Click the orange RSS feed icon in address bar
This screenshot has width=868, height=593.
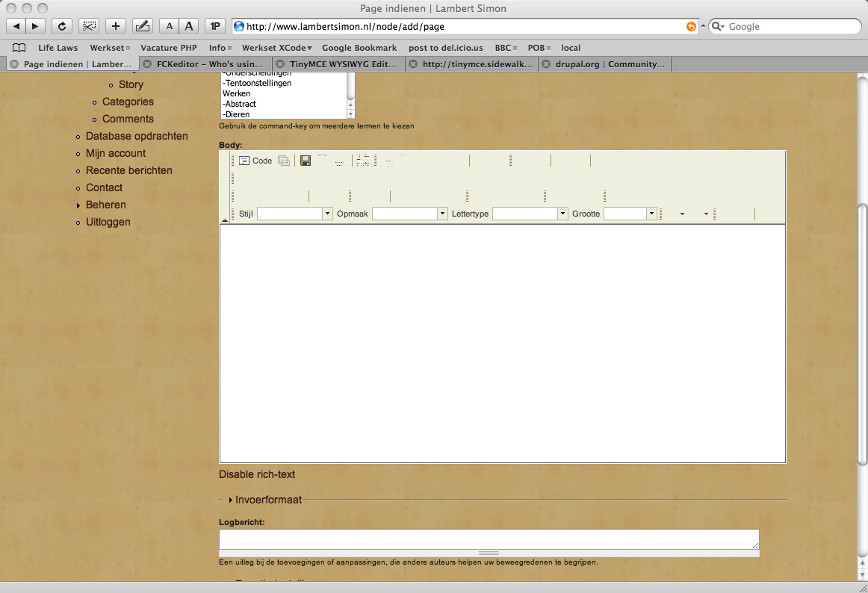[x=691, y=26]
